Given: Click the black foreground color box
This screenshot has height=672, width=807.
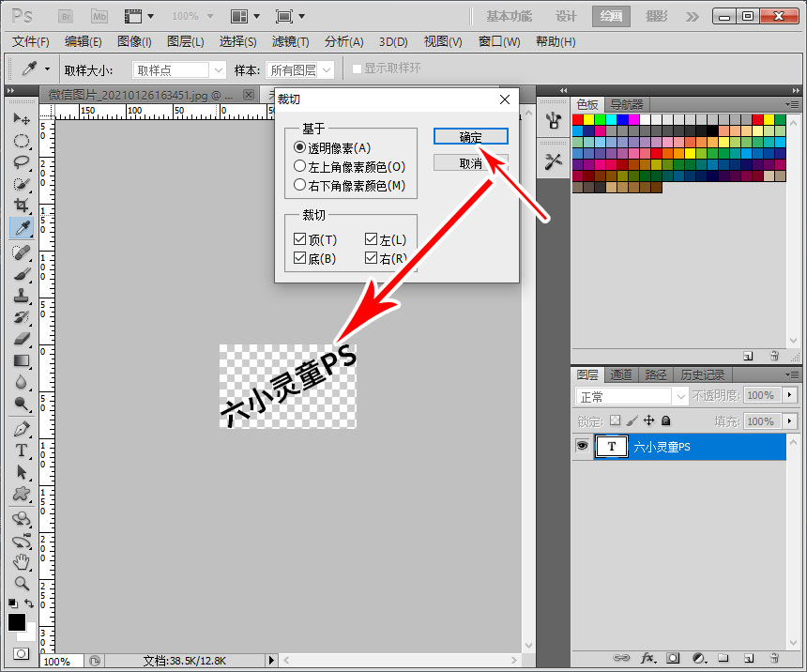Looking at the screenshot, I should pos(17,622).
